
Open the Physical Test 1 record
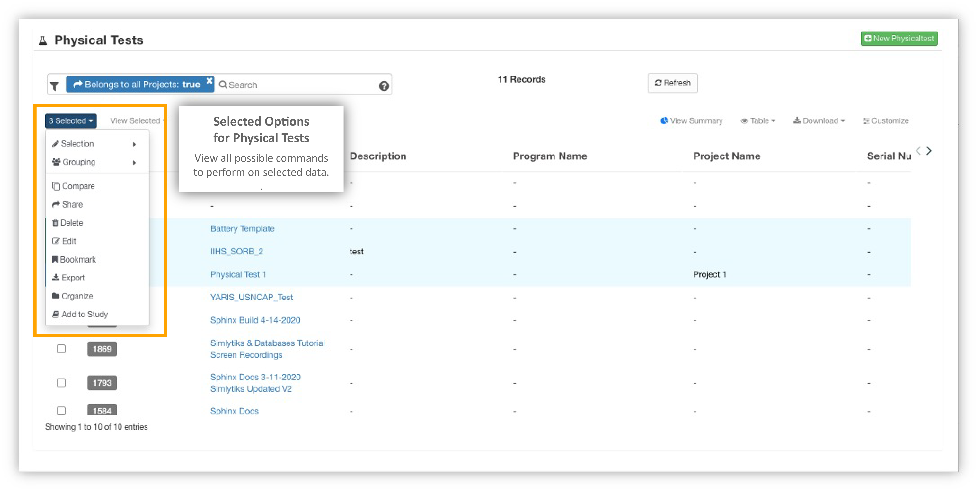point(238,274)
